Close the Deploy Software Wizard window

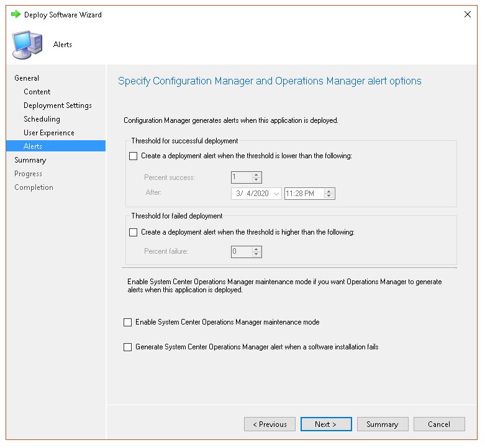(468, 14)
